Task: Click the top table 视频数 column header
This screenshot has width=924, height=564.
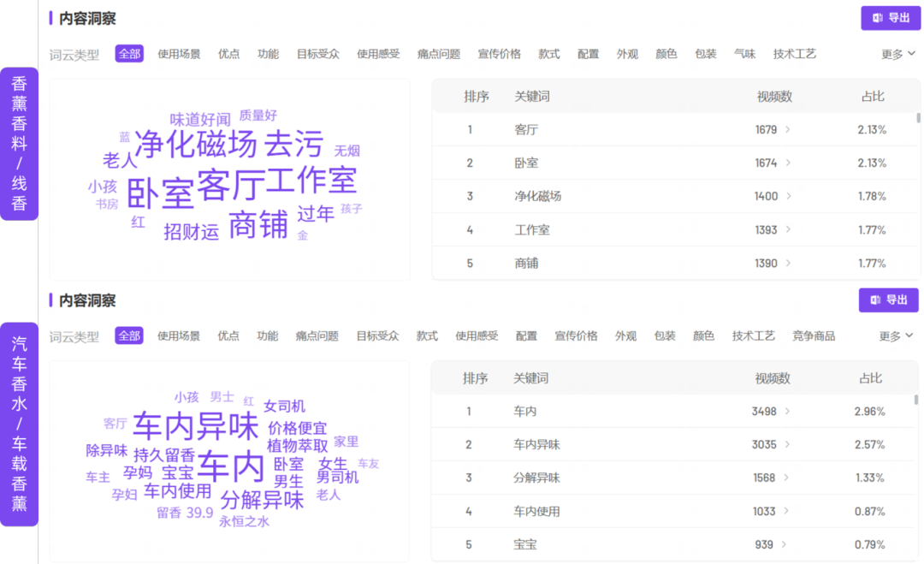Action: coord(774,97)
